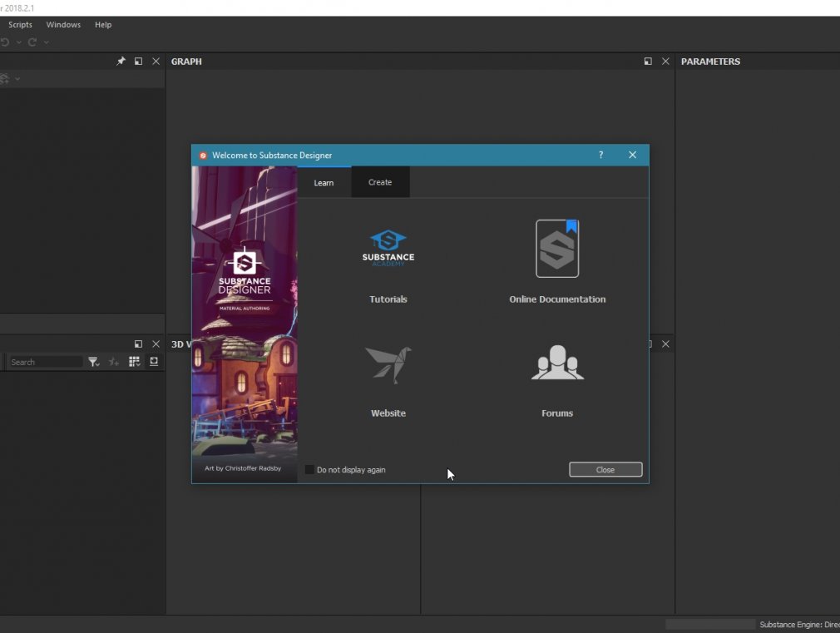Click the Substance Engine status bar text
The image size is (840, 633).
coord(799,625)
